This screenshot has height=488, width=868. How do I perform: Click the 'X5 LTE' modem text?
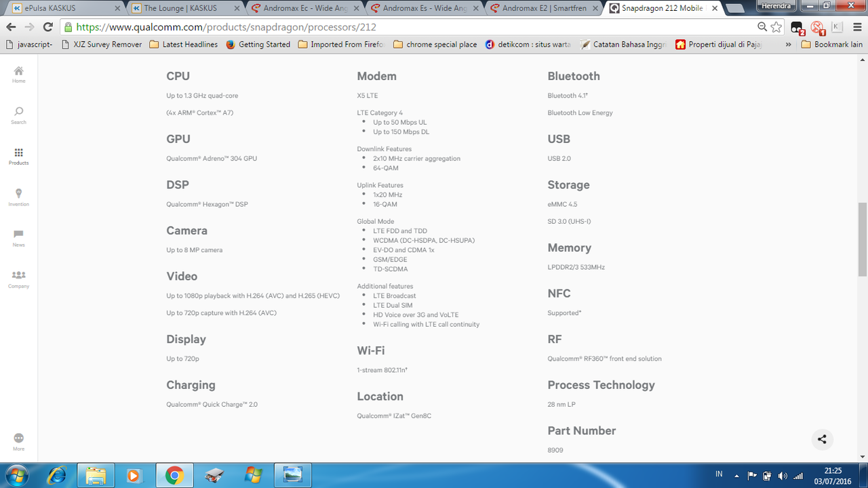point(368,96)
